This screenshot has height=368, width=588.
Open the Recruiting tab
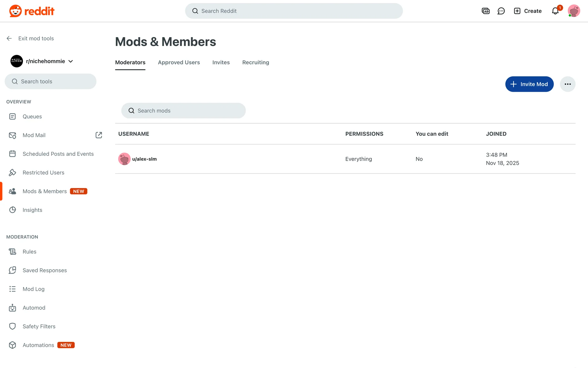pyautogui.click(x=255, y=63)
